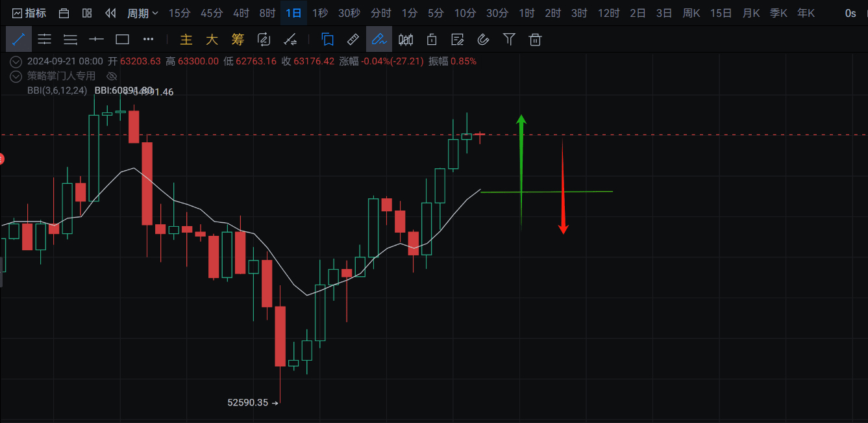Toggle the 主 overlay button
This screenshot has height=423, width=868.
[x=186, y=40]
